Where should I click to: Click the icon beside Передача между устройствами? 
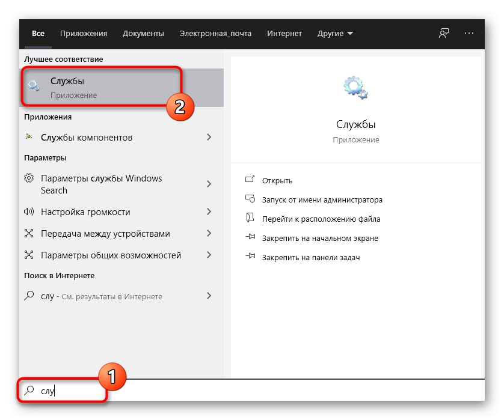pyautogui.click(x=29, y=233)
